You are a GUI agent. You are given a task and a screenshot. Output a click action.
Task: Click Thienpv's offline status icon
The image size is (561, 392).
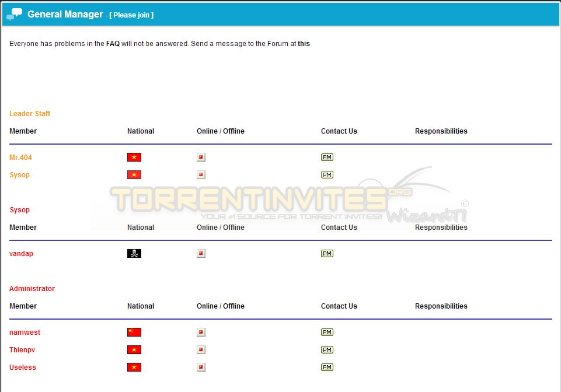pyautogui.click(x=201, y=350)
